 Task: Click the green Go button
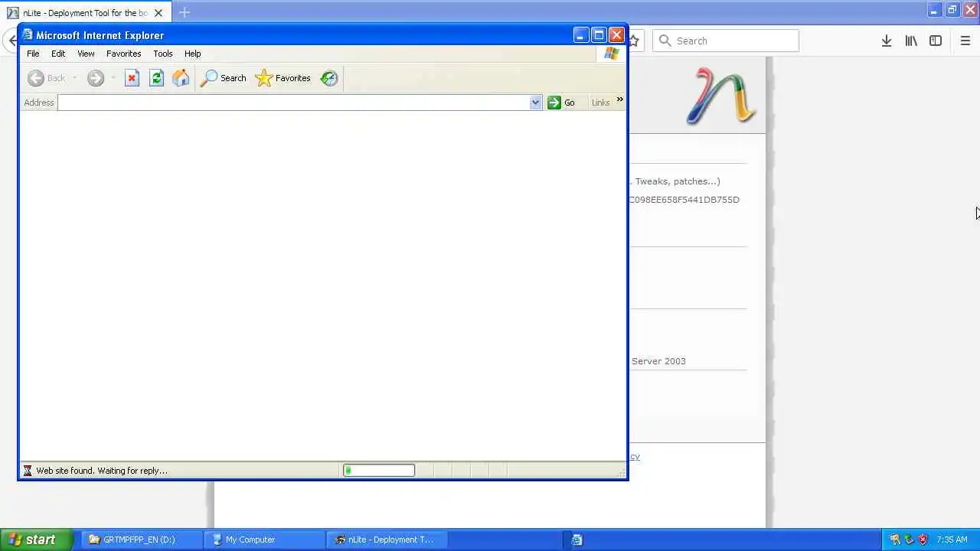561,103
